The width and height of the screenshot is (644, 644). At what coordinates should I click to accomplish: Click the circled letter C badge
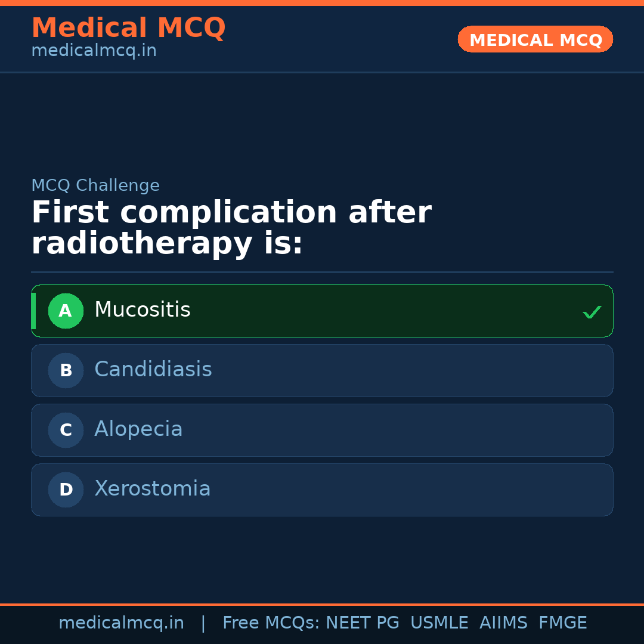pyautogui.click(x=66, y=430)
